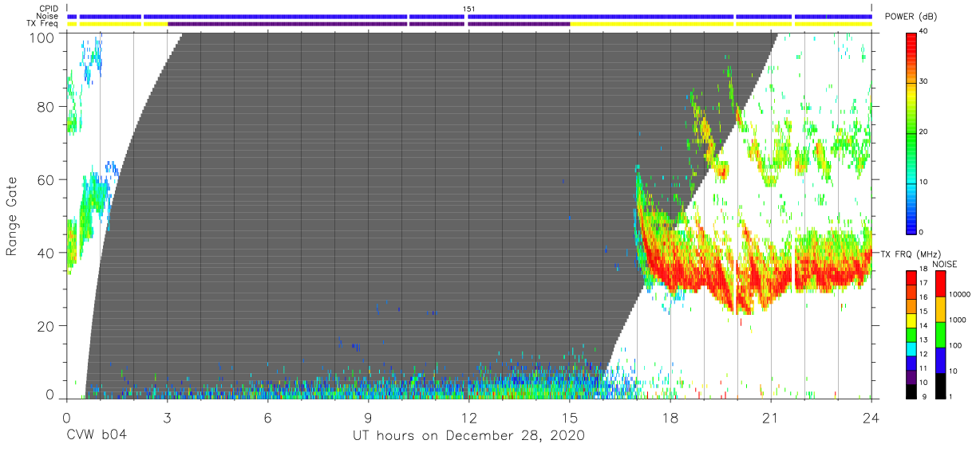Click the POWER (dB) colorbar title
Screen dimensions: 980x452
pos(911,17)
